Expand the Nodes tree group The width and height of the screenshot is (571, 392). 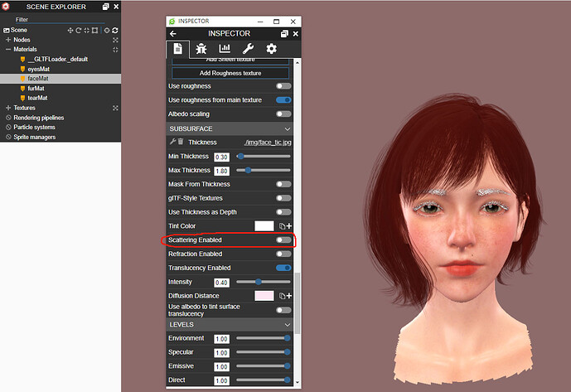[8, 40]
